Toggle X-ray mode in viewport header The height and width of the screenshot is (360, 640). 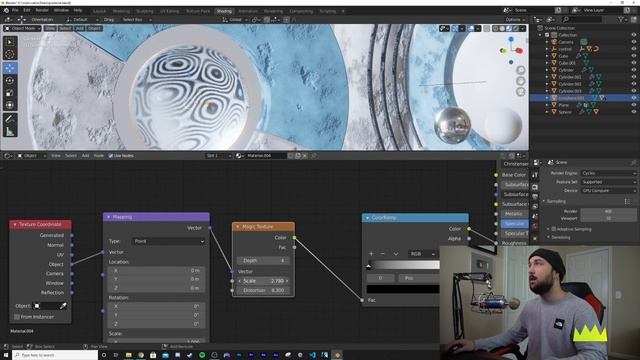[487, 29]
